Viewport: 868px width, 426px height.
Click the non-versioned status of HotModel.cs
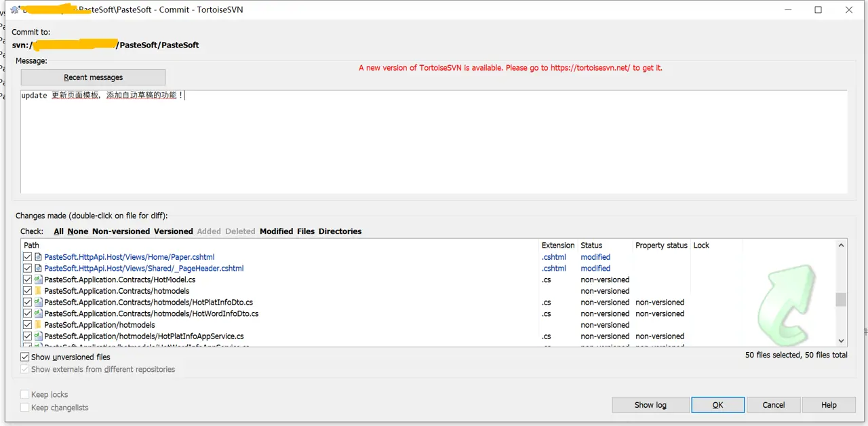[x=605, y=279]
